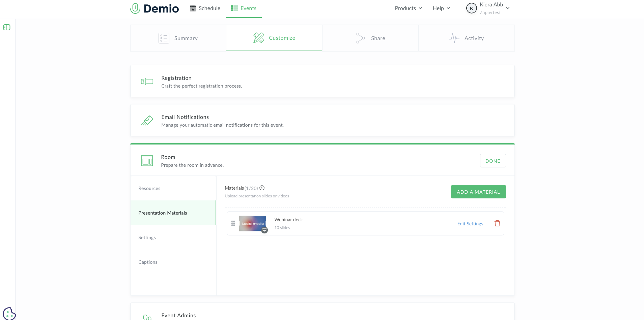The width and height of the screenshot is (644, 320).
Task: Click the Events list icon
Action: (234, 8)
